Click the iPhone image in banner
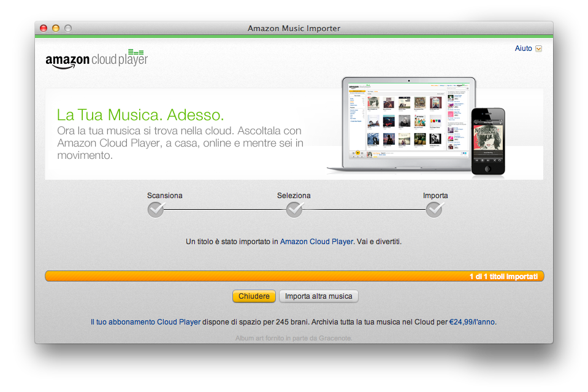 click(x=487, y=141)
